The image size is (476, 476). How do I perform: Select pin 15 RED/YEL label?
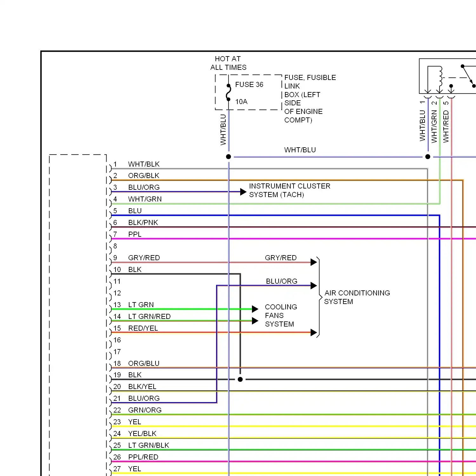pyautogui.click(x=143, y=328)
